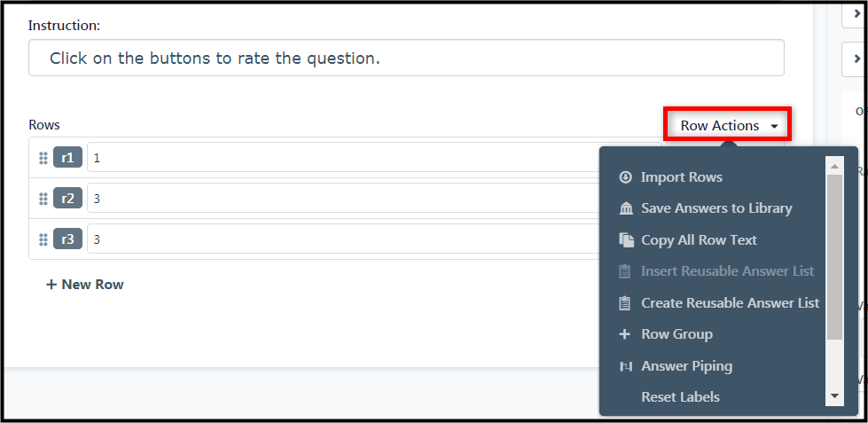Click the Instruction text field

tap(406, 58)
